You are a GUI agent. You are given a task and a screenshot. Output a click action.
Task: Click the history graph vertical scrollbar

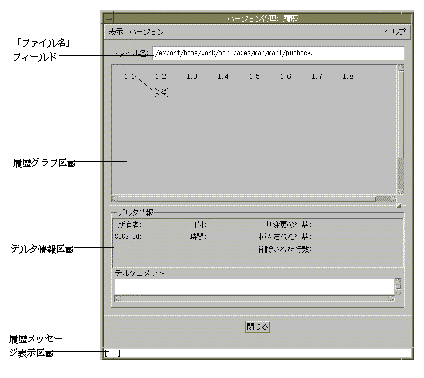(x=401, y=129)
